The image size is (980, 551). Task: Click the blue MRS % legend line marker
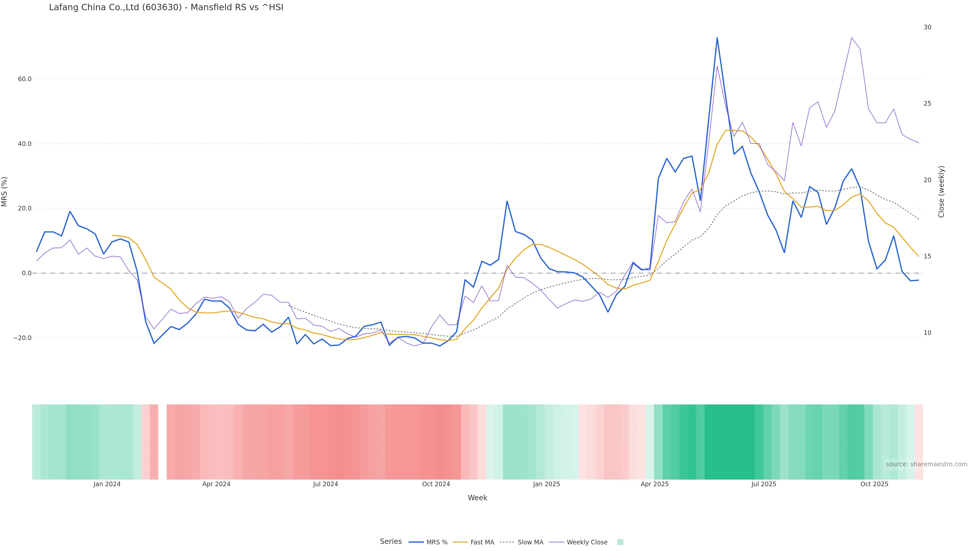(x=416, y=542)
